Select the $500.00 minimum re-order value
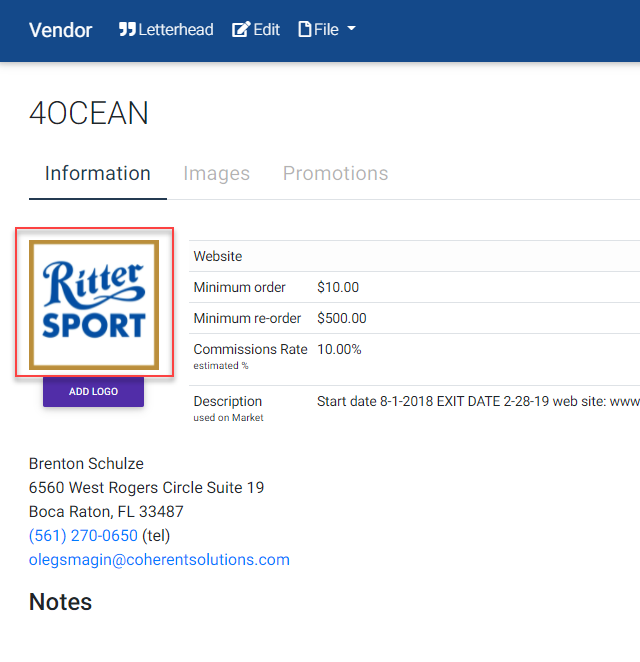 342,318
